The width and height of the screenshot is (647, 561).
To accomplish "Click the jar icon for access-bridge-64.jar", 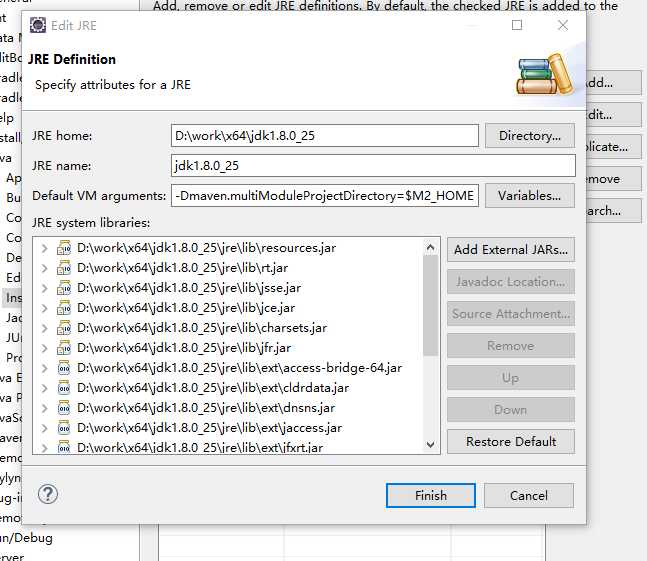I will [x=64, y=368].
